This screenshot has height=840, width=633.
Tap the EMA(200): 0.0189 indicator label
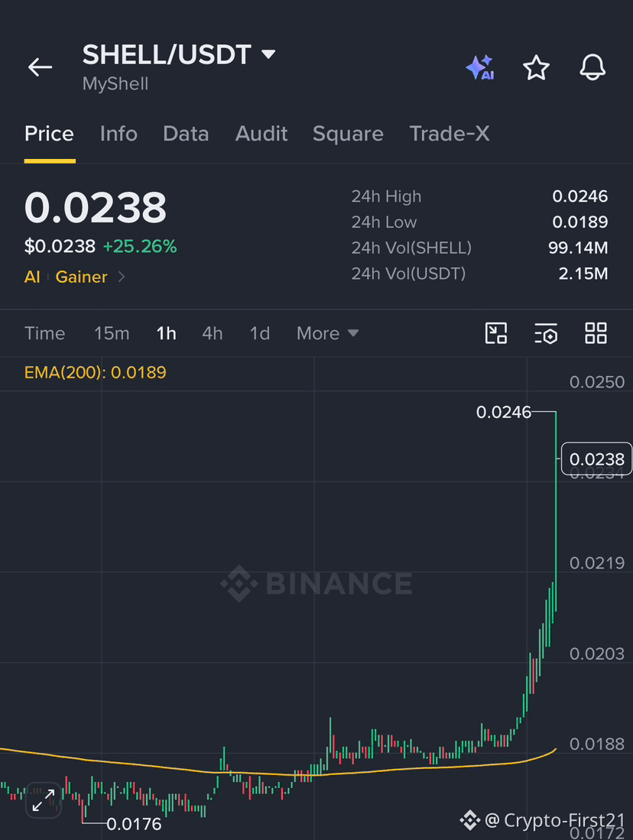(x=96, y=372)
